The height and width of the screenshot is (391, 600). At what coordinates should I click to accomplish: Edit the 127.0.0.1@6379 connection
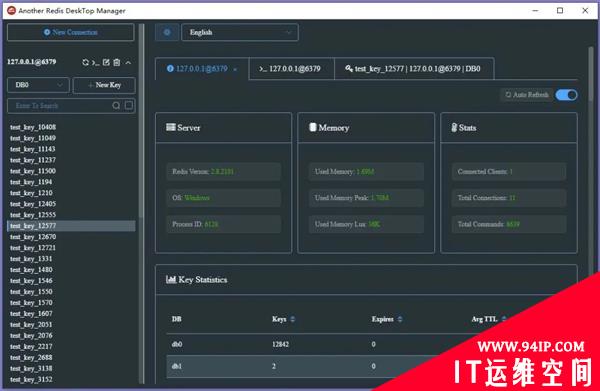[106, 62]
